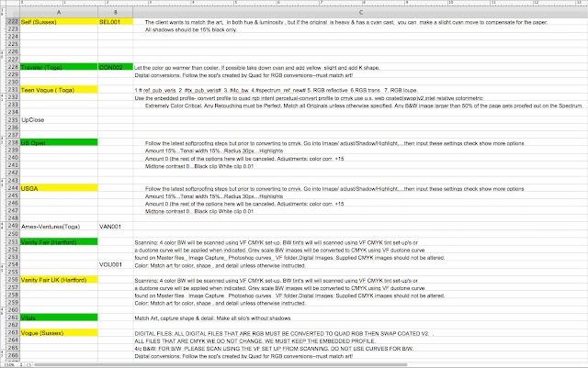The image size is (588, 368).
Task: Select the green 'Vanity Fair (Hartford)' cell
Action: coord(59,242)
